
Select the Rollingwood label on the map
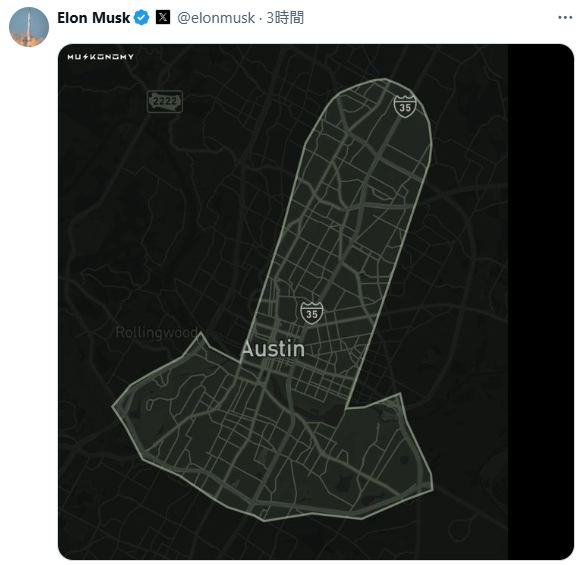pos(156,332)
